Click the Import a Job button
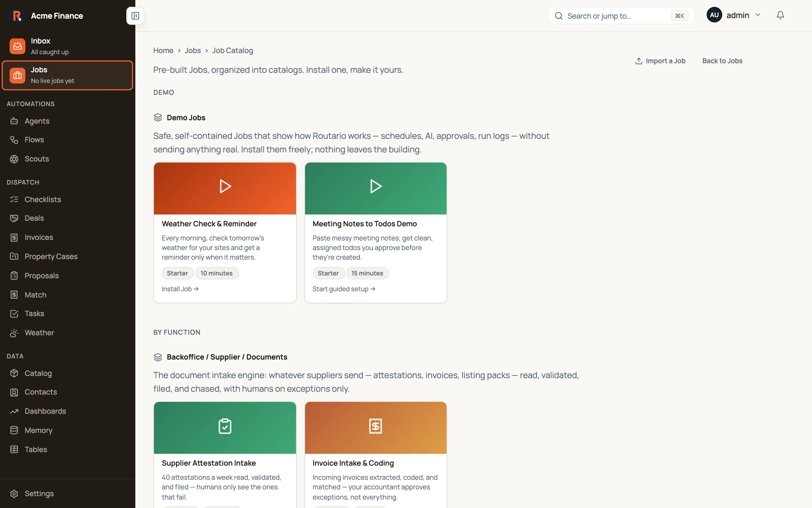 pyautogui.click(x=660, y=61)
